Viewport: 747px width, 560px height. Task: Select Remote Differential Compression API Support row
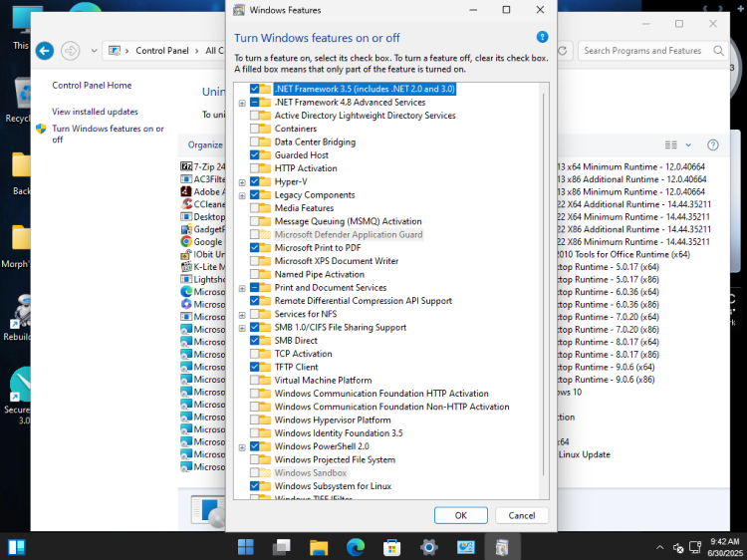[363, 301]
